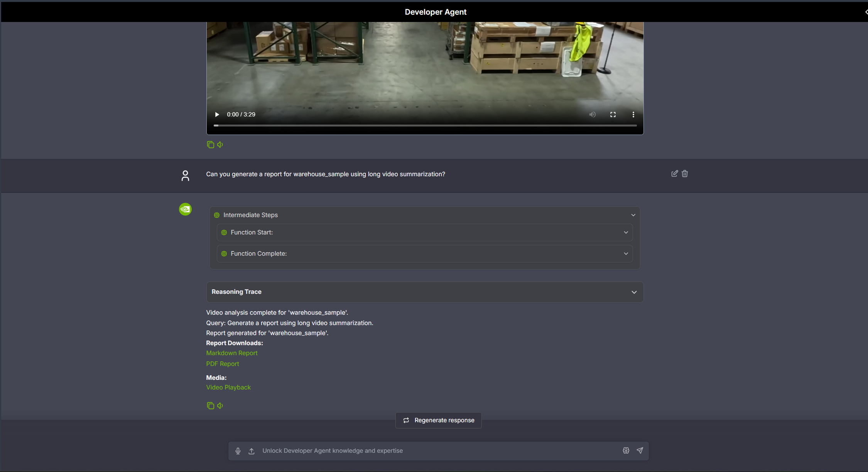Image resolution: width=868 pixels, height=472 pixels.
Task: Edit the user message with the pencil icon
Action: (674, 174)
